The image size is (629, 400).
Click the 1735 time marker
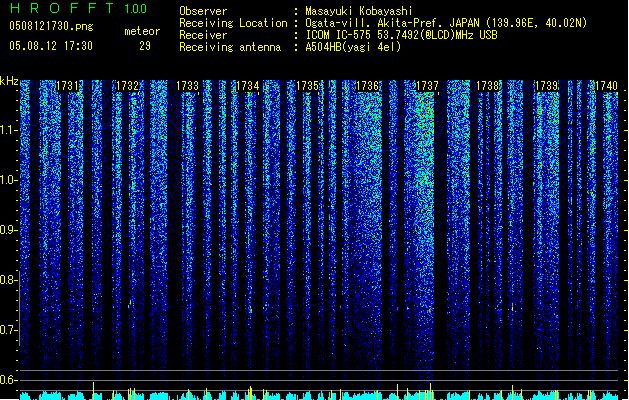pyautogui.click(x=307, y=86)
